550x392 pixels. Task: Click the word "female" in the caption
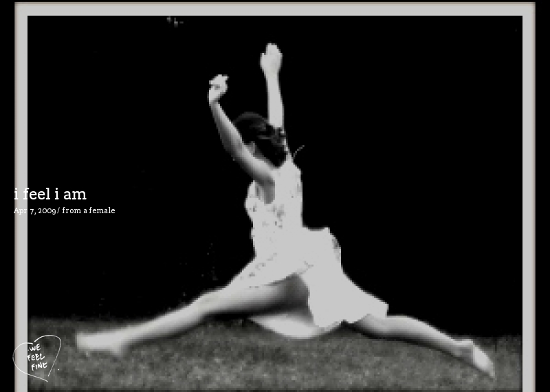pyautogui.click(x=102, y=211)
